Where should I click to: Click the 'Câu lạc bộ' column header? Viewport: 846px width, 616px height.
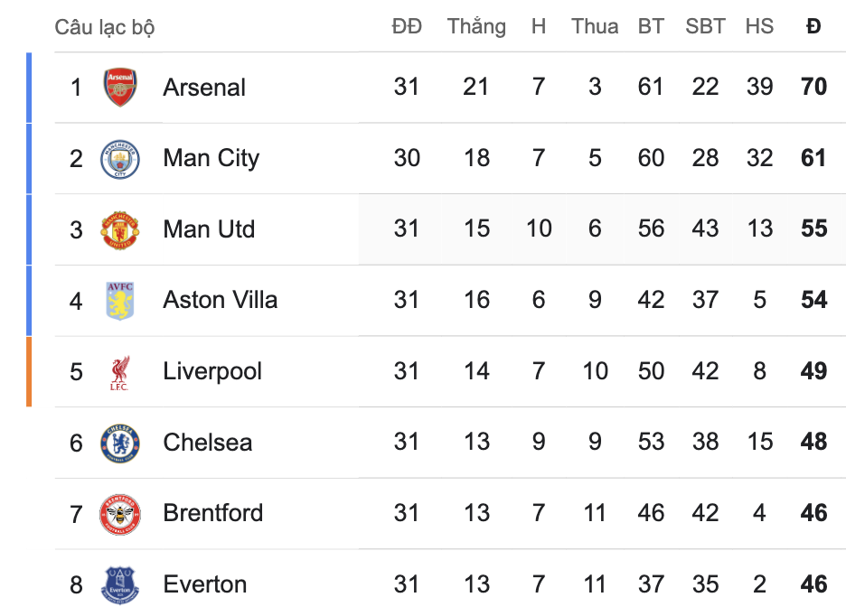[105, 27]
